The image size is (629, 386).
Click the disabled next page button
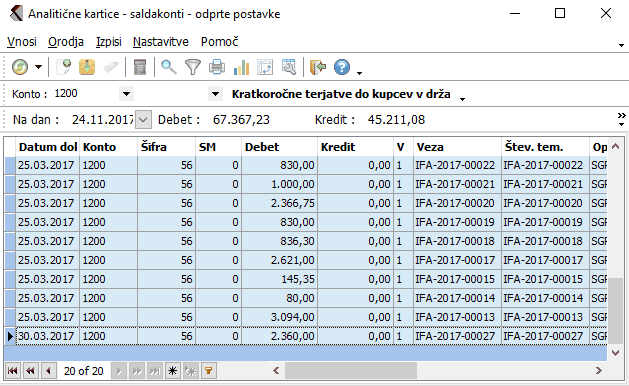(137, 371)
